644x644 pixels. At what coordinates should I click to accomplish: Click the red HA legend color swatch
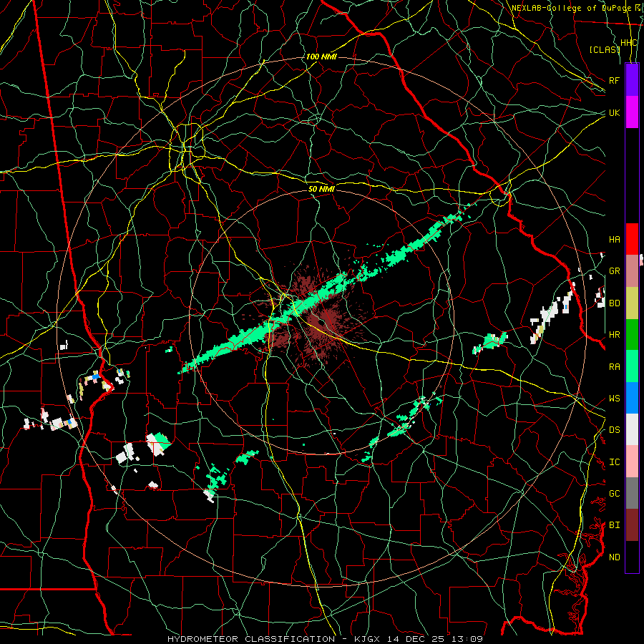tap(632, 239)
